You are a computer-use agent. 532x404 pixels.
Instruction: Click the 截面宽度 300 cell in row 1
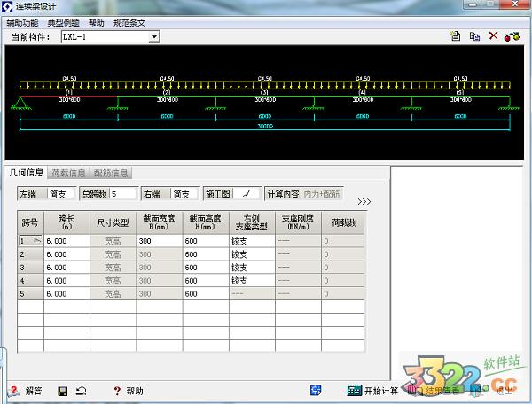tap(160, 241)
